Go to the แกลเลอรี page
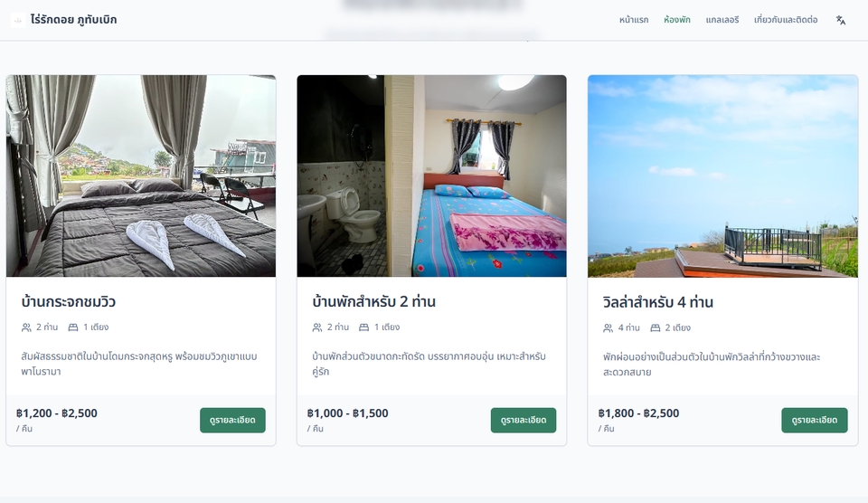 point(722,20)
